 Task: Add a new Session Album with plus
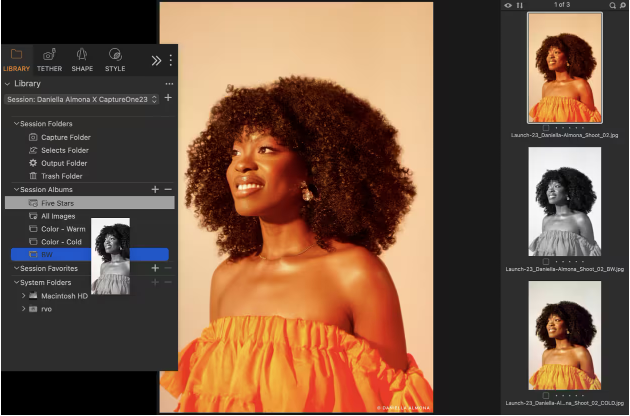[x=155, y=189]
